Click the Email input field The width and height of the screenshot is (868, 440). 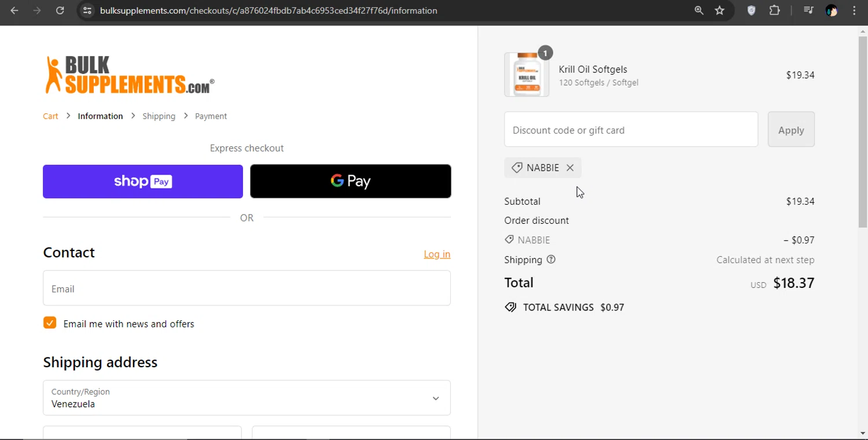pos(247,289)
